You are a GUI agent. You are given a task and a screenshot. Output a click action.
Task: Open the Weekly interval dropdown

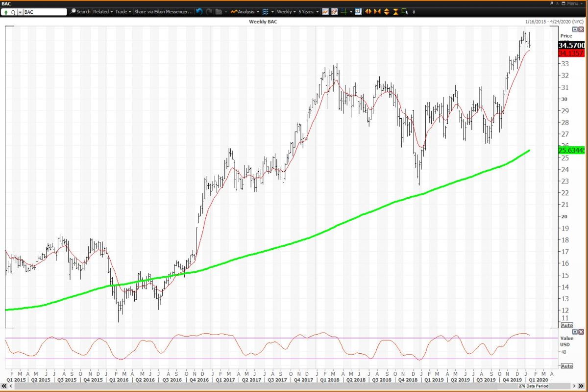[x=286, y=11]
